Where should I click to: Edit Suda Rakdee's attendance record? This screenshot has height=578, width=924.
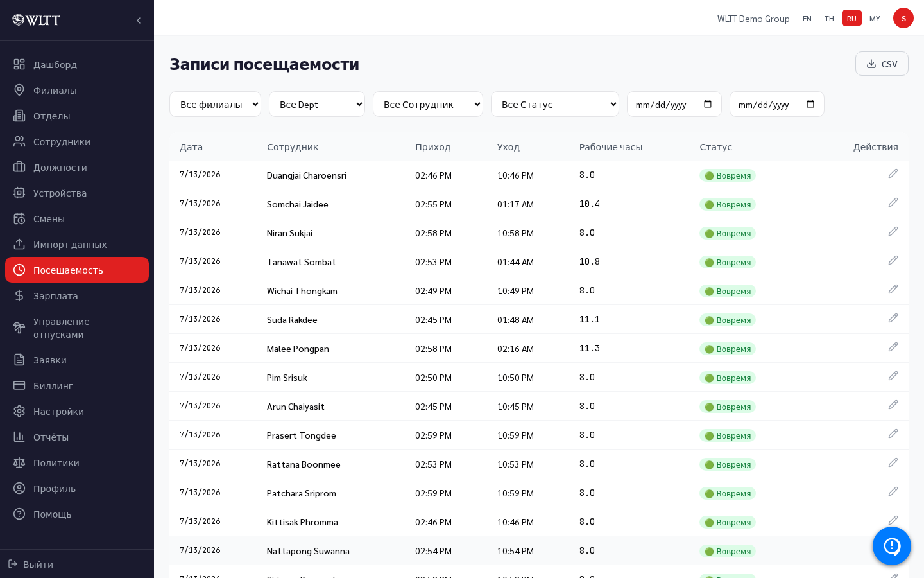(893, 318)
